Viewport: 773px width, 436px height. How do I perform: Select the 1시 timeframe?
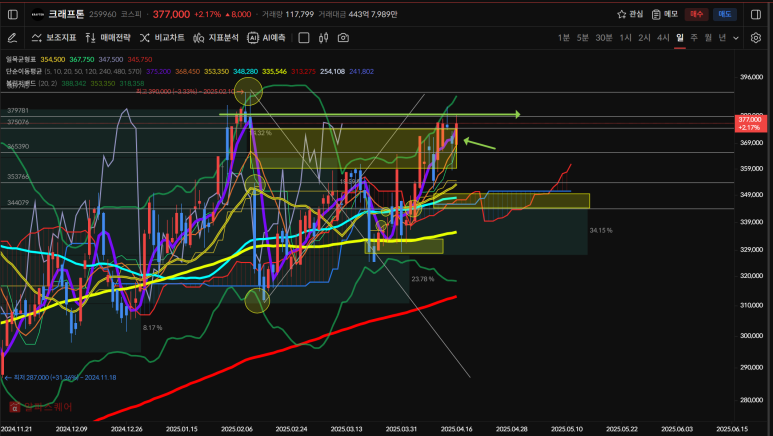pos(626,37)
